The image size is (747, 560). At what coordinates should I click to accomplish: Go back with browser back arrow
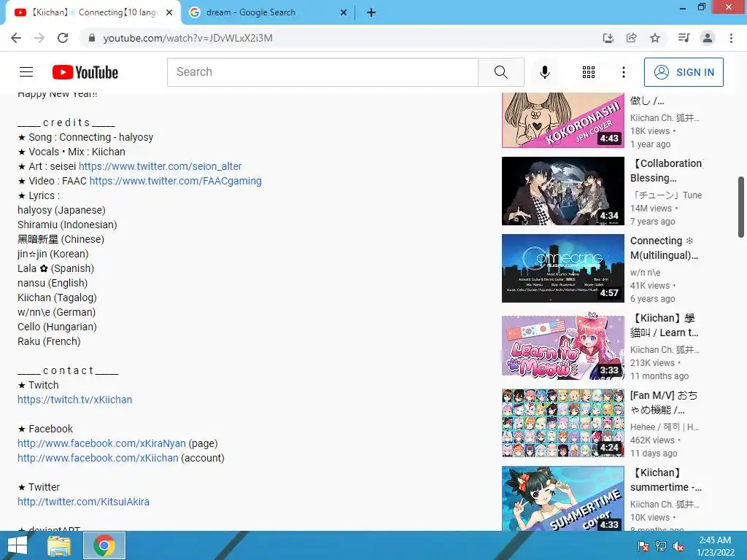pos(16,38)
